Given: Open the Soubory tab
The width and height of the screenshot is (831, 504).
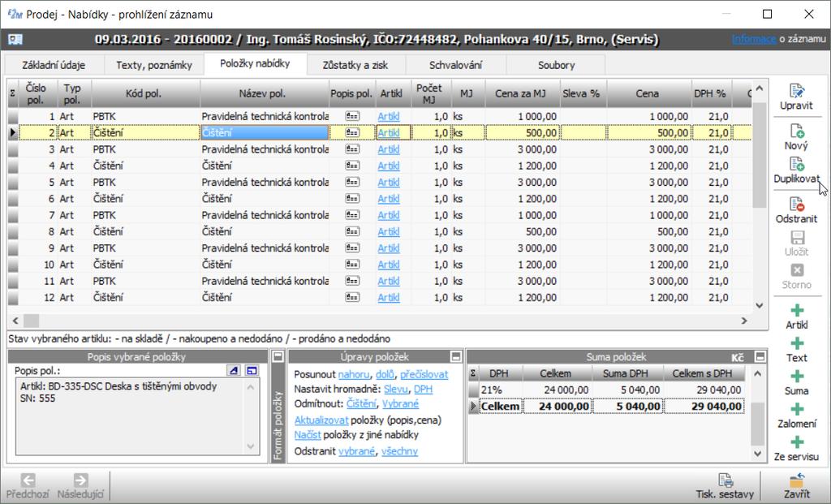Looking at the screenshot, I should (556, 65).
